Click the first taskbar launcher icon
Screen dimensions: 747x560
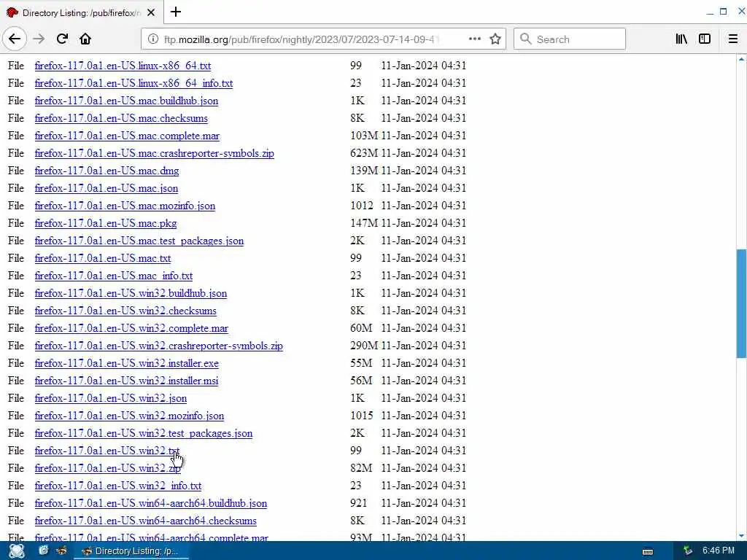point(43,551)
